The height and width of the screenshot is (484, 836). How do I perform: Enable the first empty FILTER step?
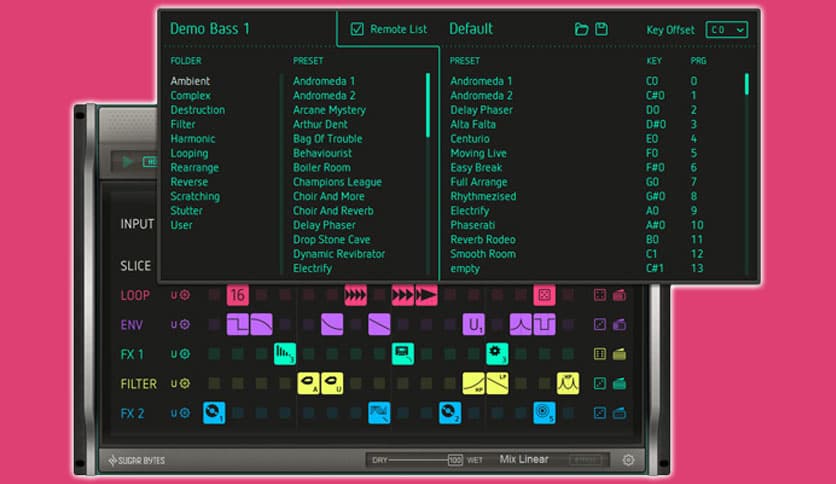pos(214,383)
